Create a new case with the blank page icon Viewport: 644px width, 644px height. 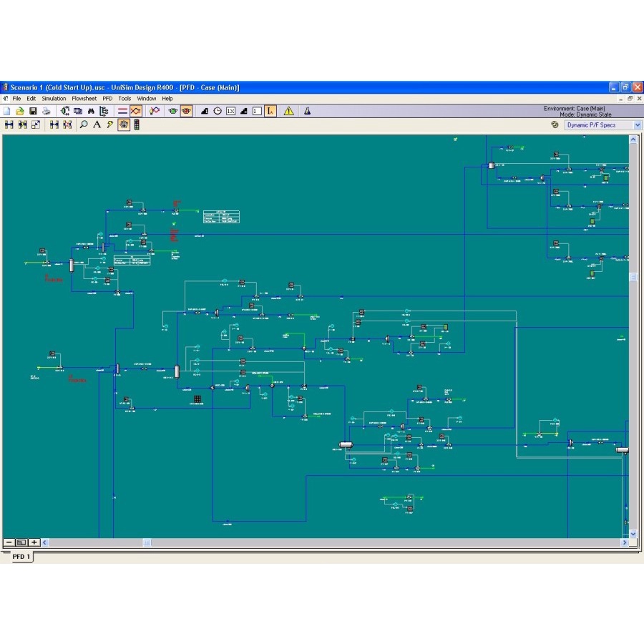7,111
